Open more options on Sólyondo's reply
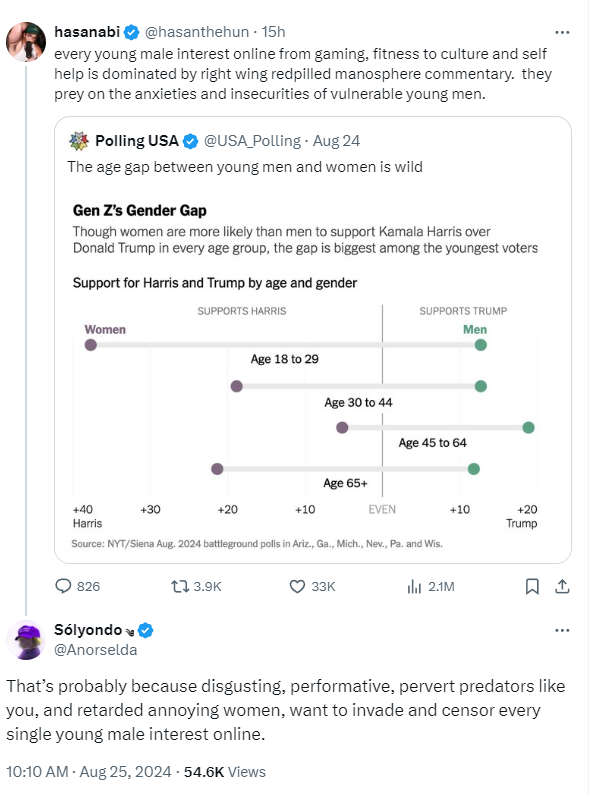602x797 pixels. [x=562, y=630]
